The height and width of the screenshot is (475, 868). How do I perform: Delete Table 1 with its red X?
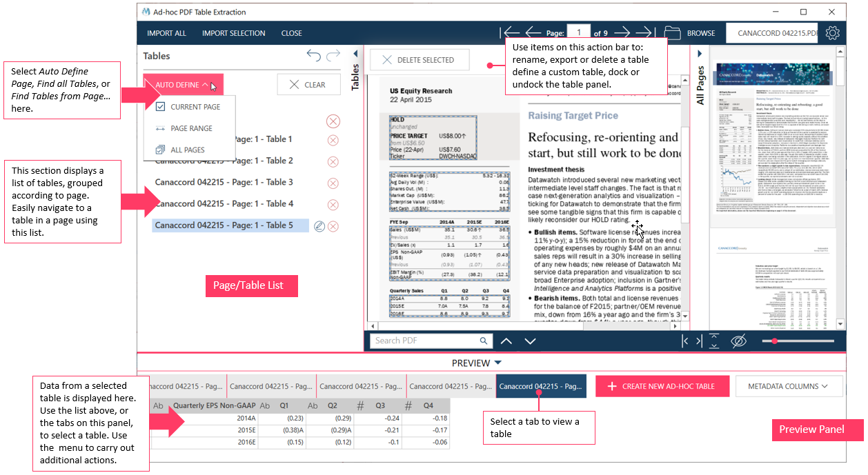(x=333, y=140)
